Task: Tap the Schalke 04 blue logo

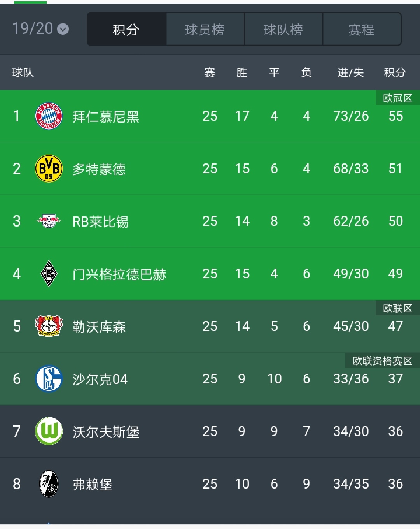Action: click(49, 379)
